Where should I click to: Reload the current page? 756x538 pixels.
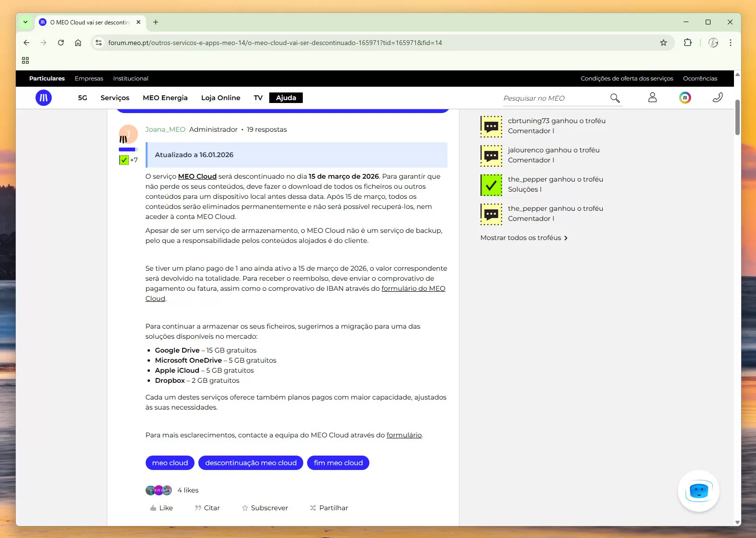[x=61, y=43]
